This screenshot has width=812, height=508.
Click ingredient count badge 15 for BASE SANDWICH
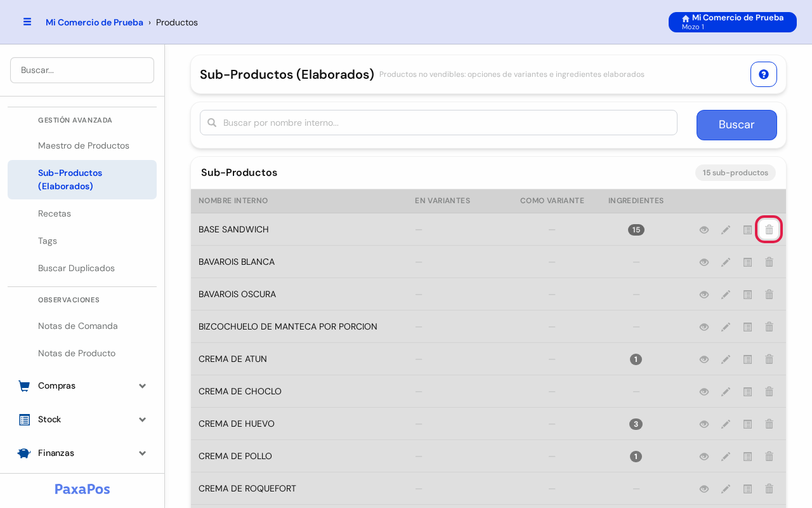636,230
